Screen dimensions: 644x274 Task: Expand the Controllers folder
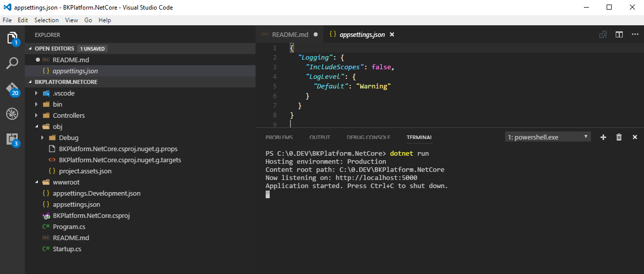click(x=69, y=115)
